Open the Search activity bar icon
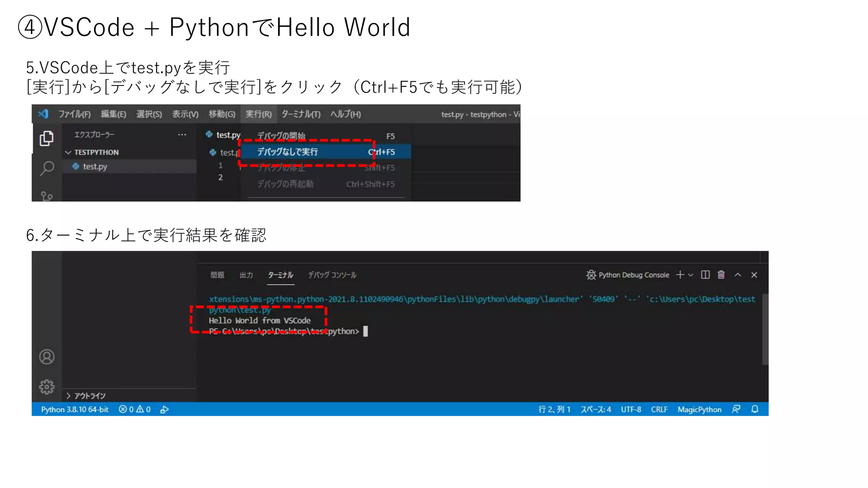This screenshot has height=488, width=868. pos(47,168)
